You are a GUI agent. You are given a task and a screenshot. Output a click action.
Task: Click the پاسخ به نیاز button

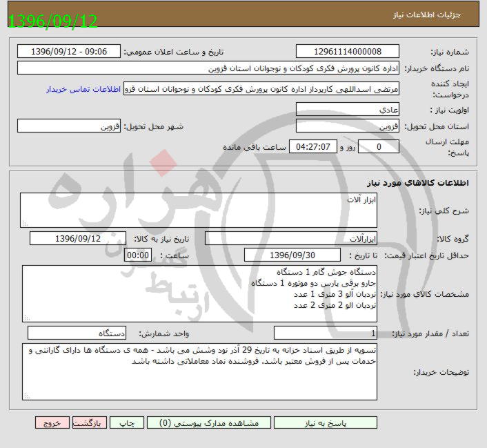(x=326, y=423)
